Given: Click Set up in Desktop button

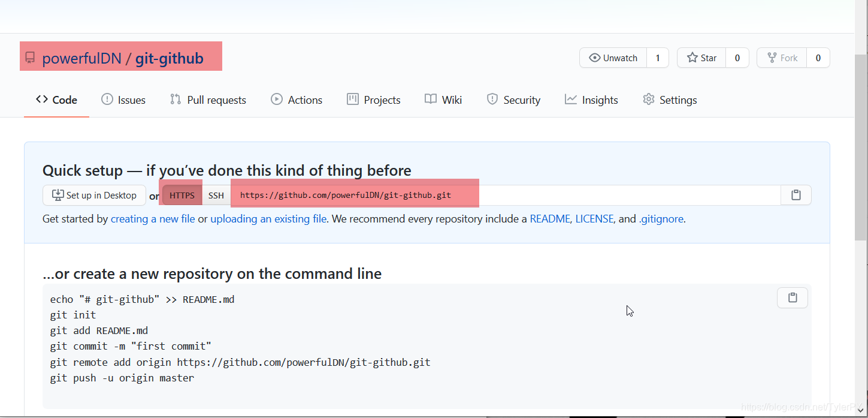Looking at the screenshot, I should click(94, 195).
